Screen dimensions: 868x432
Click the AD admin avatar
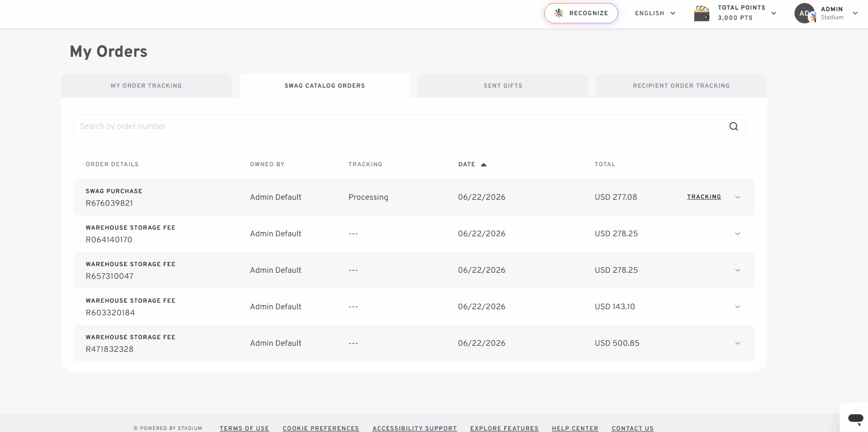click(x=805, y=13)
